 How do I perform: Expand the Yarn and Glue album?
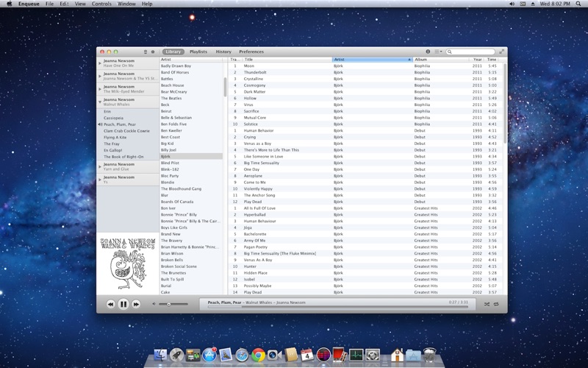click(x=100, y=167)
